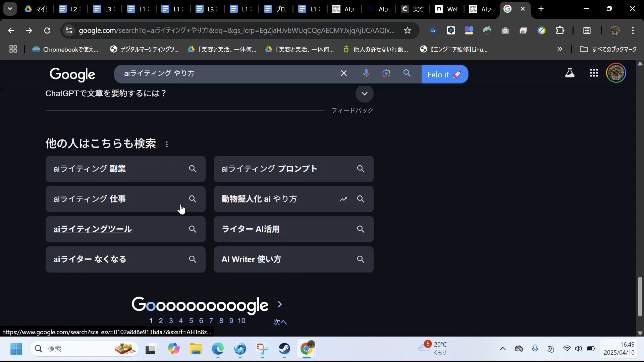Search related query aiライター なくなる
This screenshot has width=644, height=362.
[x=125, y=259]
